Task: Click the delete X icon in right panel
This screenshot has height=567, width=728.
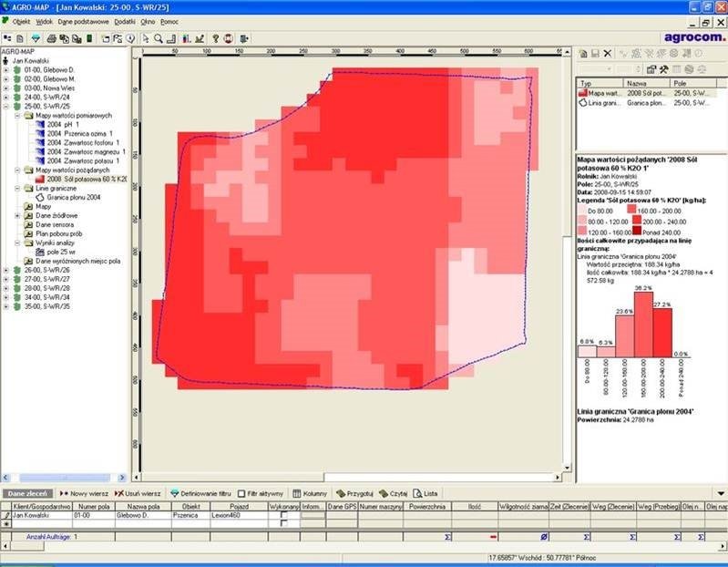Action: (608, 54)
